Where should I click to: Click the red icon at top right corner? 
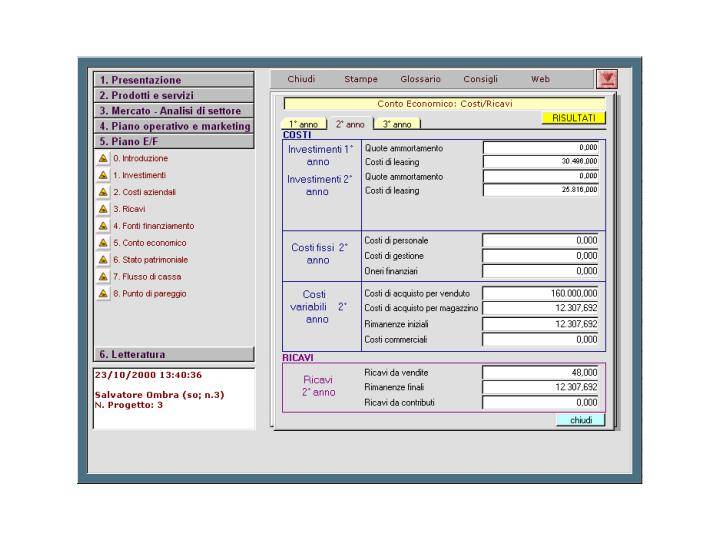pos(607,79)
